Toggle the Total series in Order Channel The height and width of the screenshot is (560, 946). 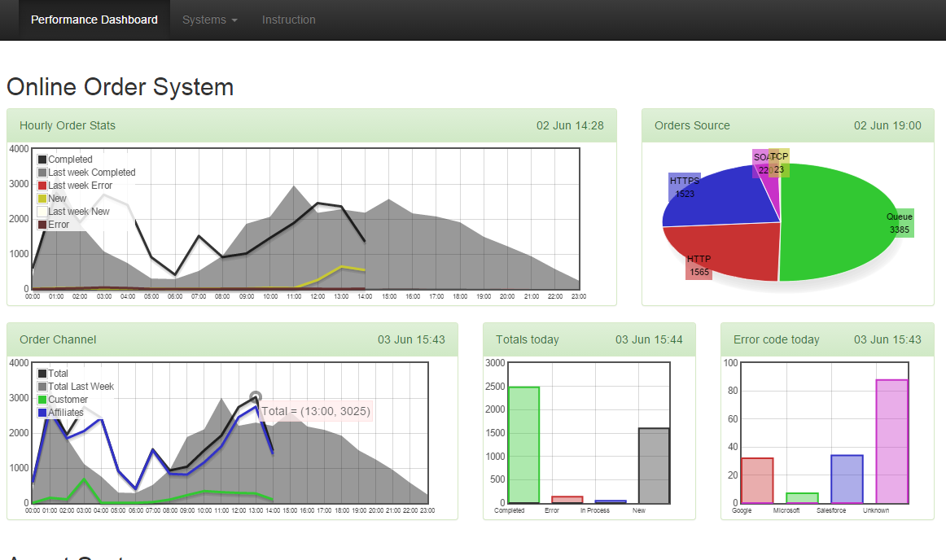click(52, 373)
